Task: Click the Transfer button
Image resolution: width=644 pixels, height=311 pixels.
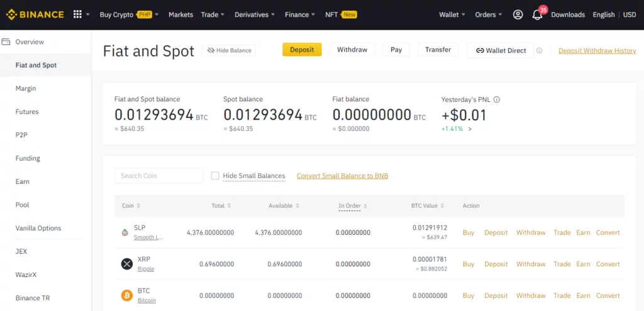Action: 438,50
